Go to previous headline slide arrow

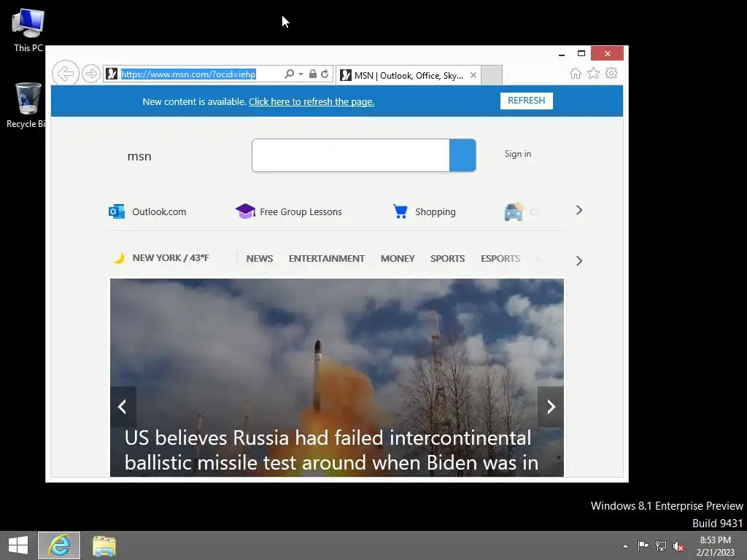(123, 407)
